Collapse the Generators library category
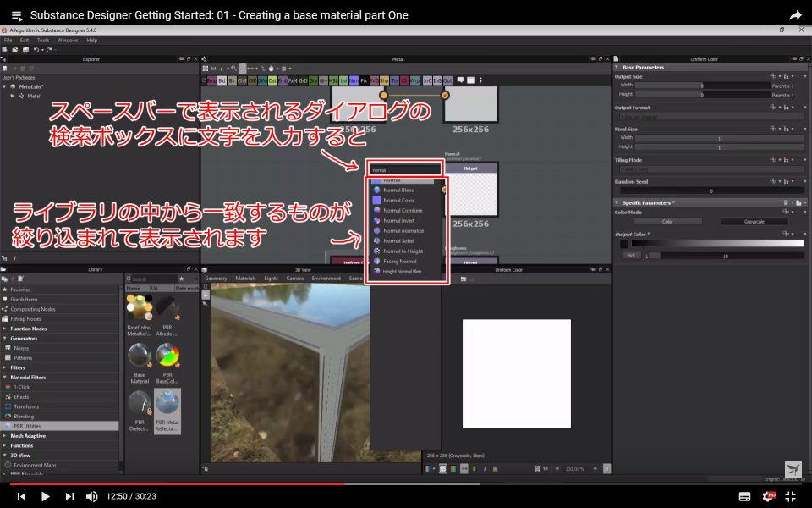 click(x=5, y=339)
